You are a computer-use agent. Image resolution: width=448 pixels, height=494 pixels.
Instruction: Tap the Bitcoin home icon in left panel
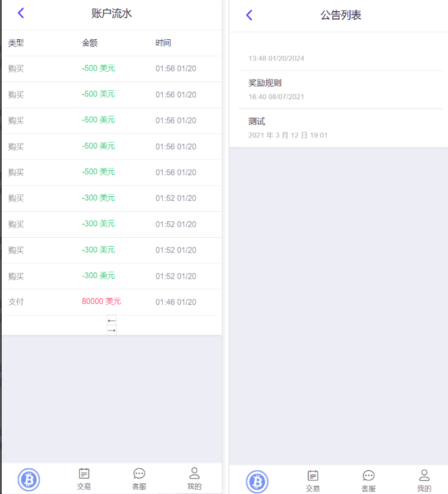29,480
